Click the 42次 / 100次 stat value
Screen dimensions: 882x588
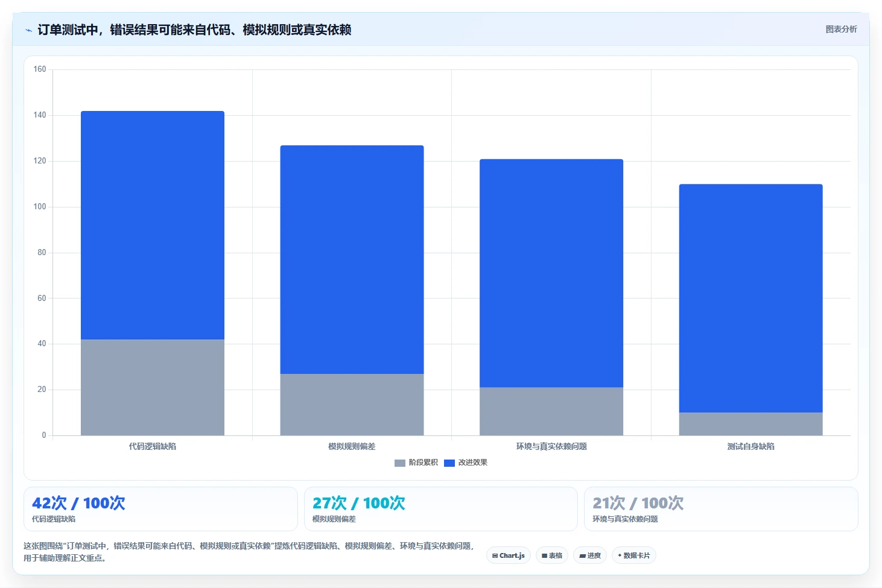point(78,503)
